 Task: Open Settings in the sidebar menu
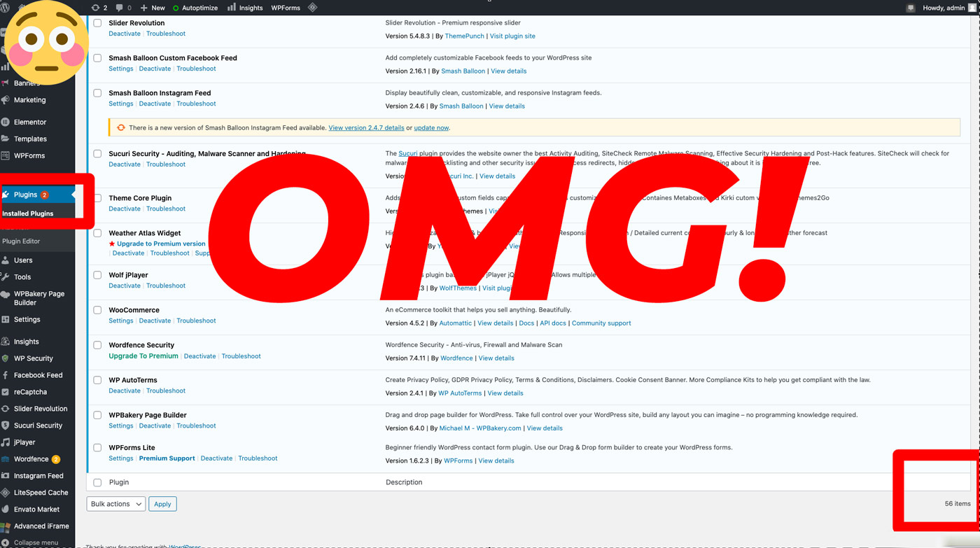point(27,319)
